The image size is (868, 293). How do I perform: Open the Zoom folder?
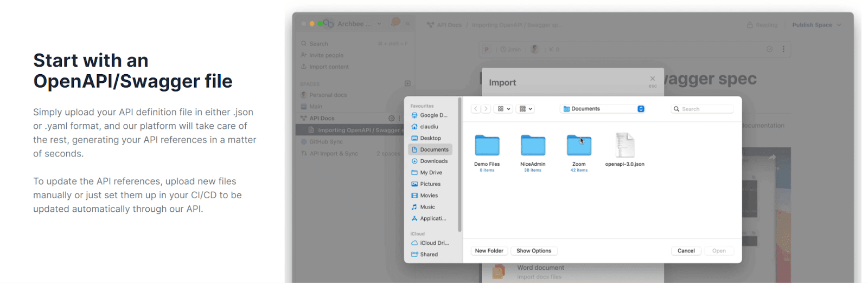point(579,146)
